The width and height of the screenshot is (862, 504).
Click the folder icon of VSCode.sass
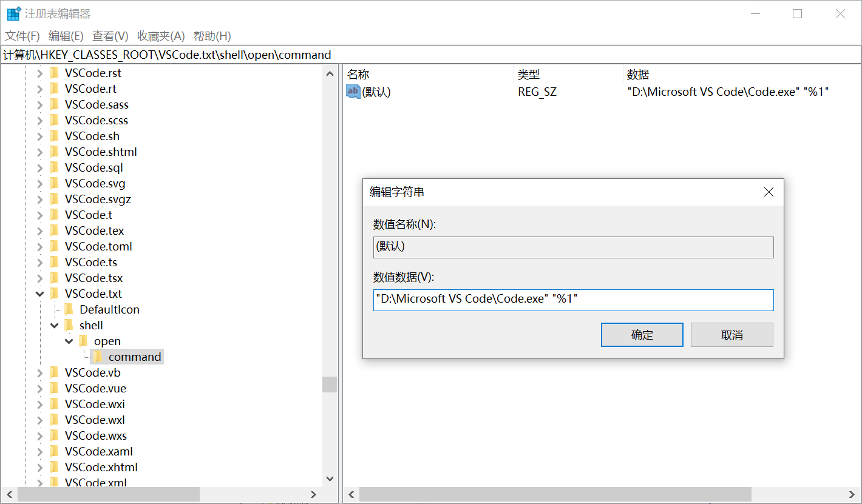(54, 104)
